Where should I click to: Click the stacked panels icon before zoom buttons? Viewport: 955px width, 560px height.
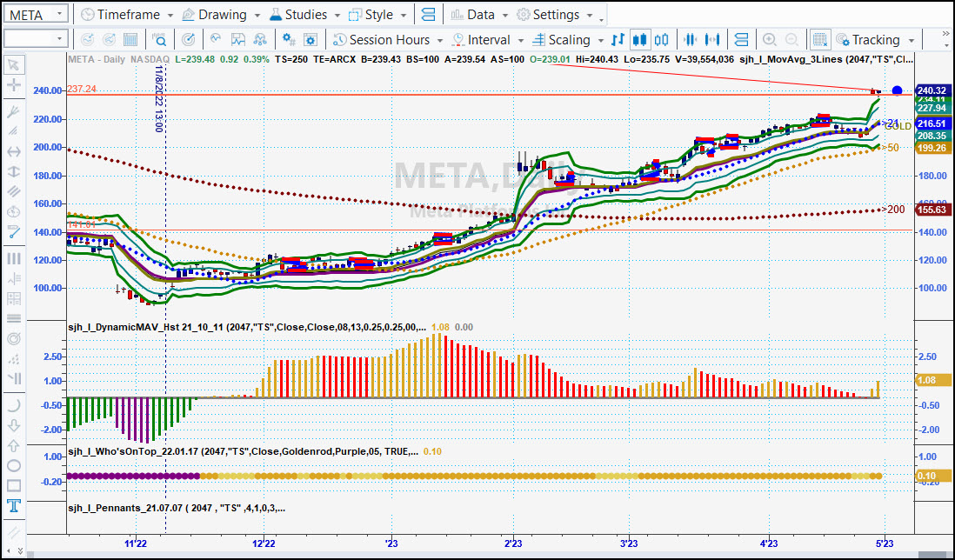[741, 40]
